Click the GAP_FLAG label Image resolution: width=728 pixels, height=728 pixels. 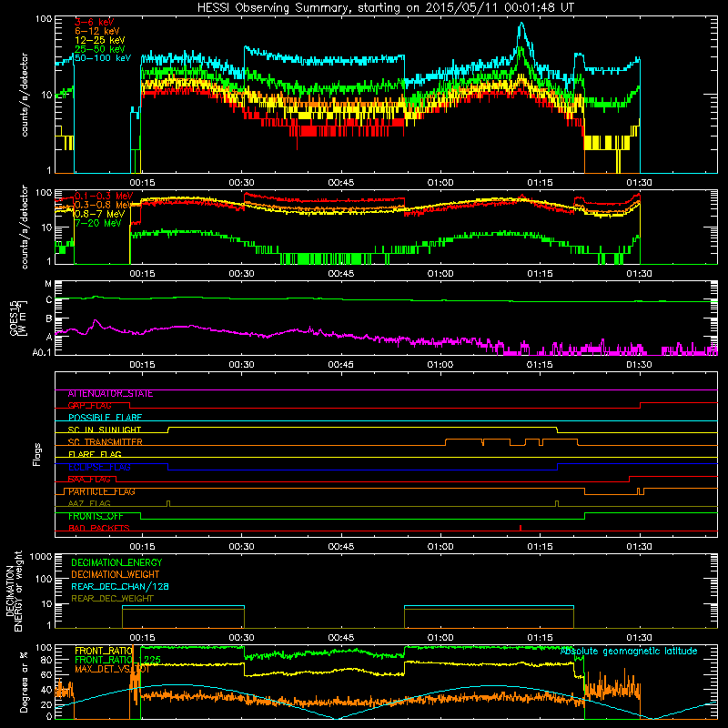pos(89,405)
